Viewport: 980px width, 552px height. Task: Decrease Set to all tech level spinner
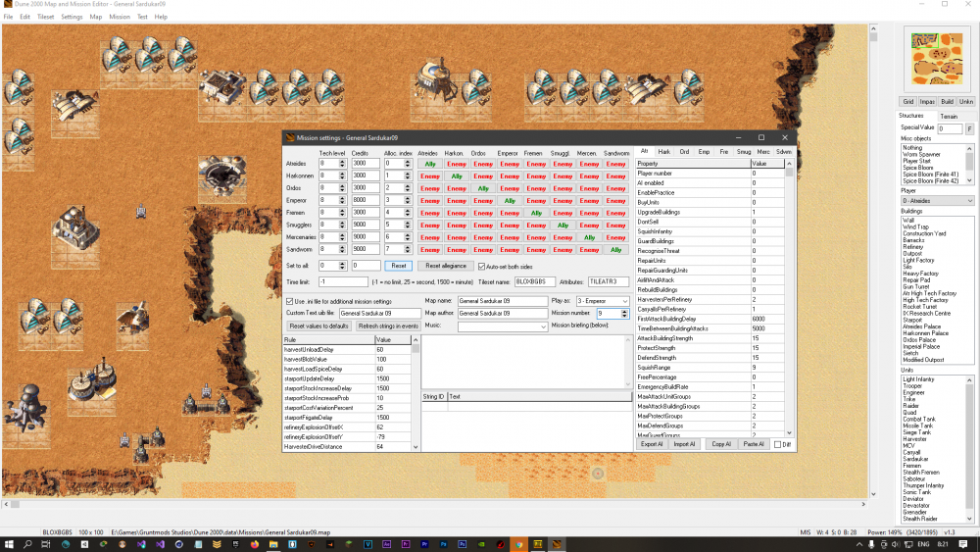tap(342, 269)
